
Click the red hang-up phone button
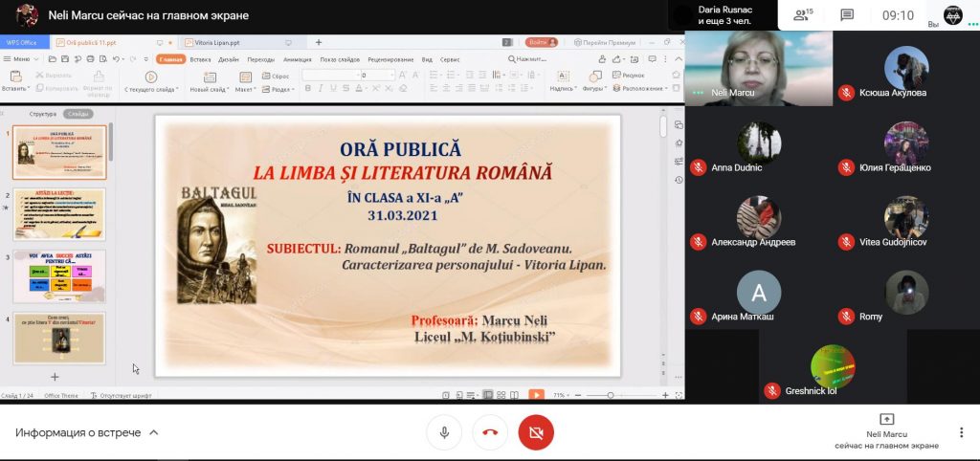point(490,432)
